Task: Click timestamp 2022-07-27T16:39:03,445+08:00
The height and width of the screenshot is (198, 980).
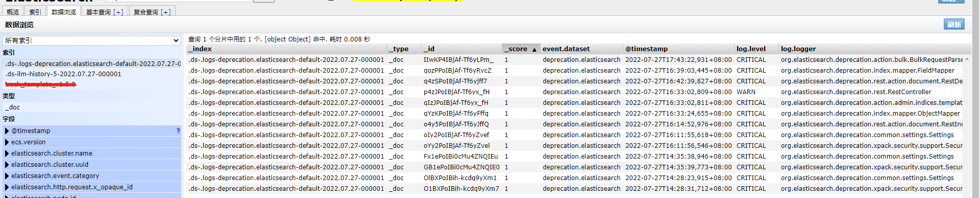Action: coord(678,71)
